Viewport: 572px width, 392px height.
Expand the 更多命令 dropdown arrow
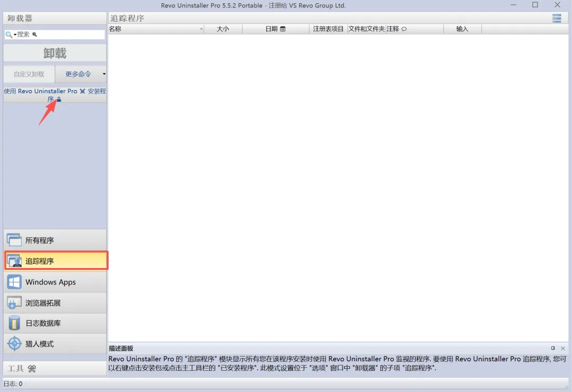pos(104,74)
